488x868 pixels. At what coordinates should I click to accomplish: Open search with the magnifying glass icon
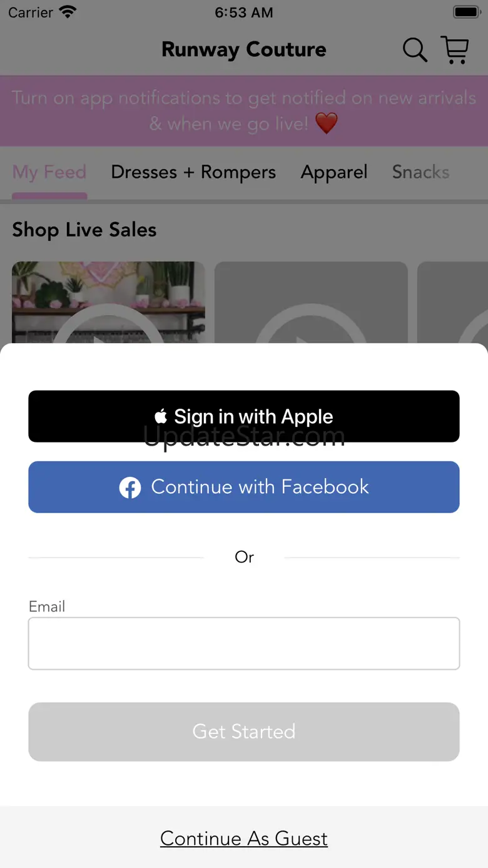415,49
